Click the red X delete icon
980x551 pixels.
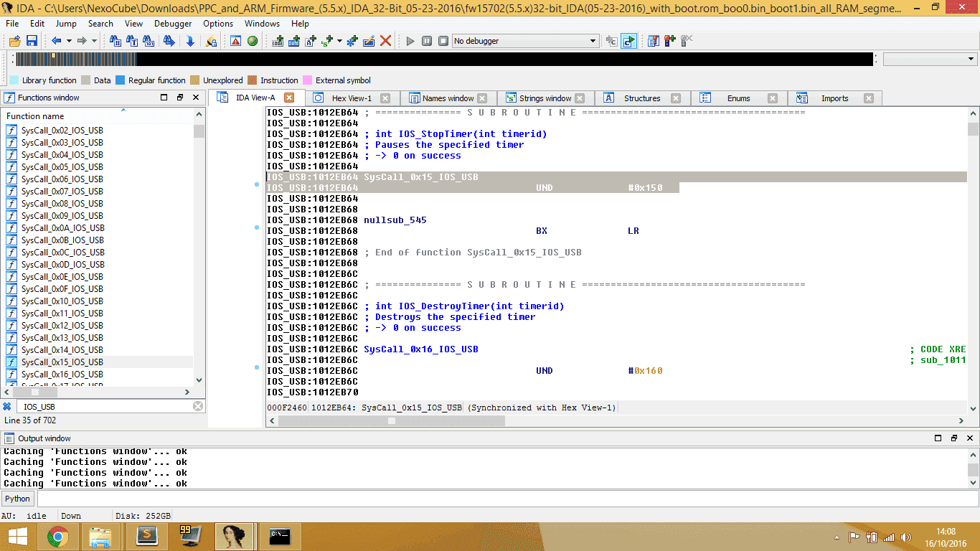click(x=386, y=41)
